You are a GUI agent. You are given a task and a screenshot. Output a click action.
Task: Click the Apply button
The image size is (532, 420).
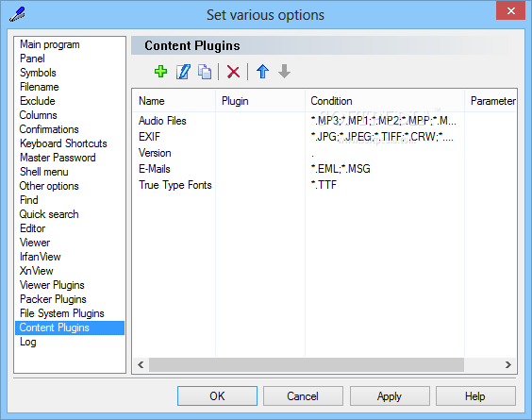tap(390, 395)
